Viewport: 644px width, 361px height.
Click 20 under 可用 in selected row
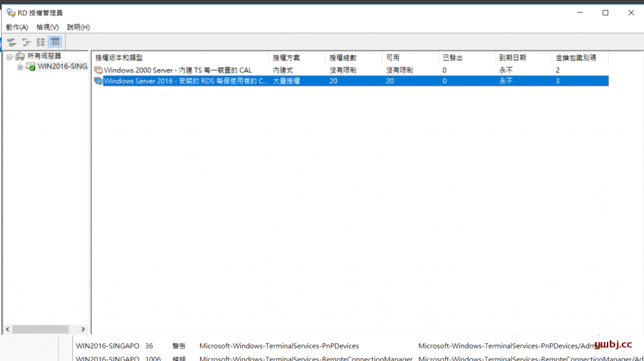tap(390, 81)
